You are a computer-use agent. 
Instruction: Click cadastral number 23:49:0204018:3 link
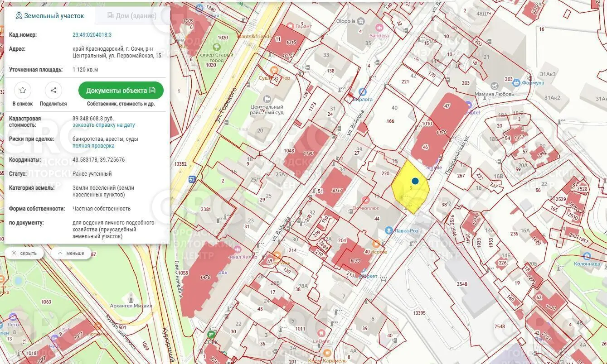click(x=92, y=35)
